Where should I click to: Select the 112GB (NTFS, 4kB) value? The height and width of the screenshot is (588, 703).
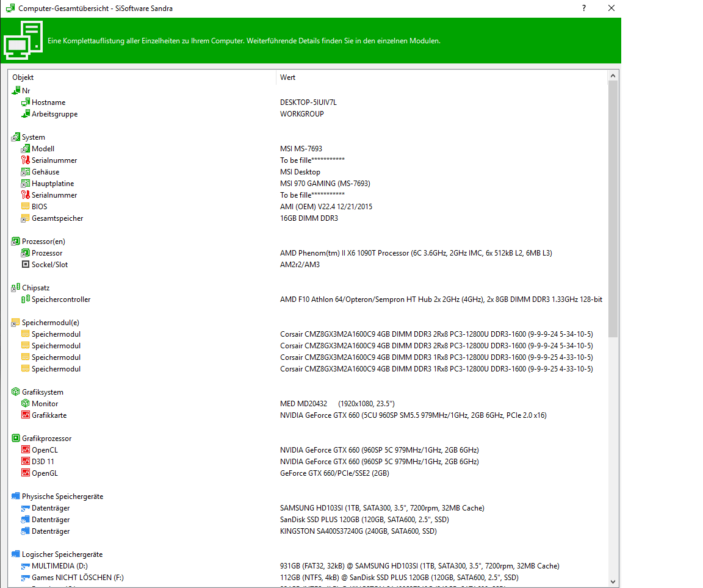coord(399,578)
